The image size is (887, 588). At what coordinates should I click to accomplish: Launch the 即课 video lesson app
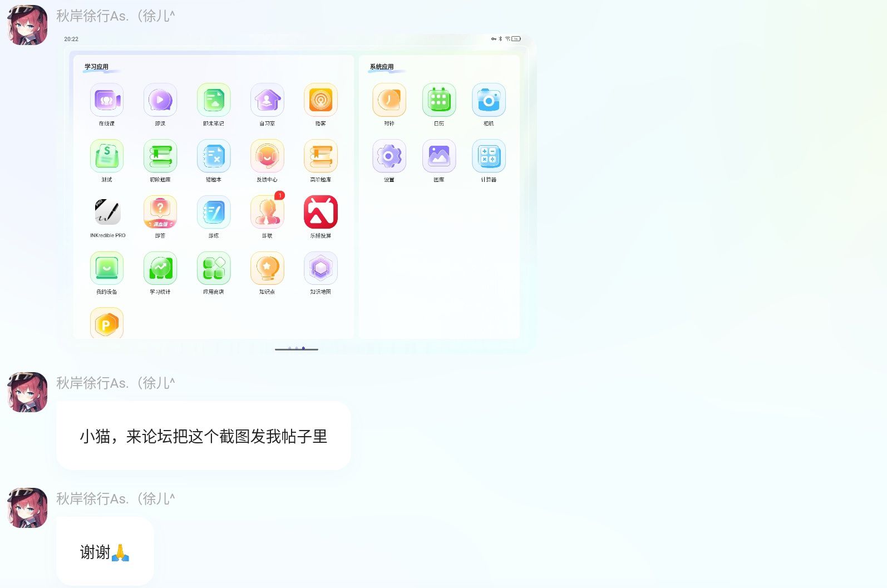click(x=160, y=101)
